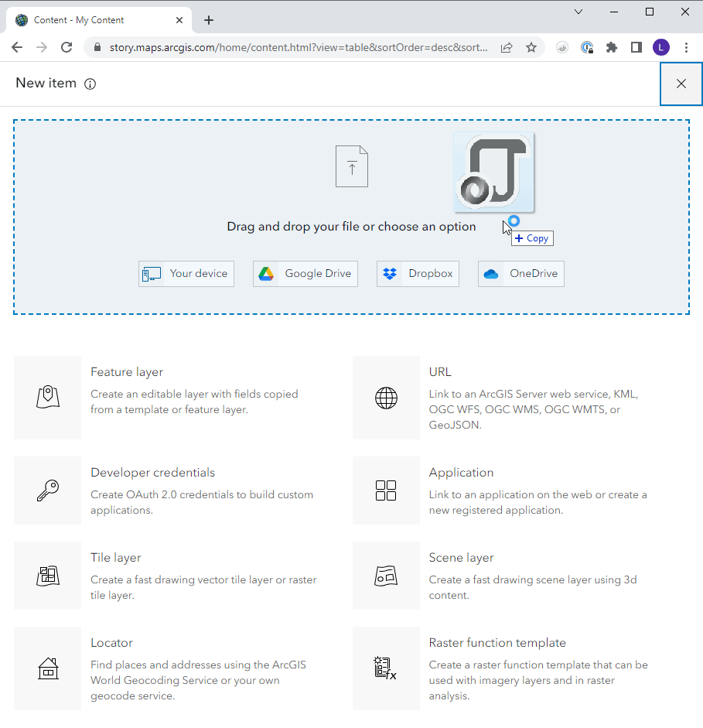Click the Application grid icon
This screenshot has height=728, width=703.
386,490
